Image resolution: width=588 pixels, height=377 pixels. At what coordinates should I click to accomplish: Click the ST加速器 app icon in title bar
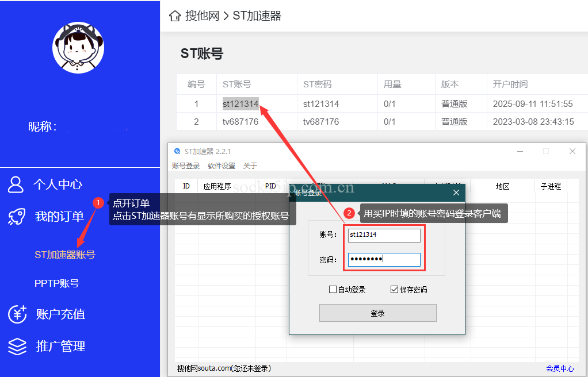[x=177, y=151]
